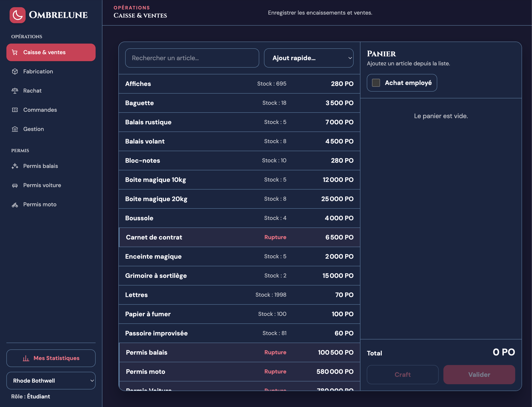The height and width of the screenshot is (407, 532).
Task: Click the Stock : 1998 value
Action: 271,295
